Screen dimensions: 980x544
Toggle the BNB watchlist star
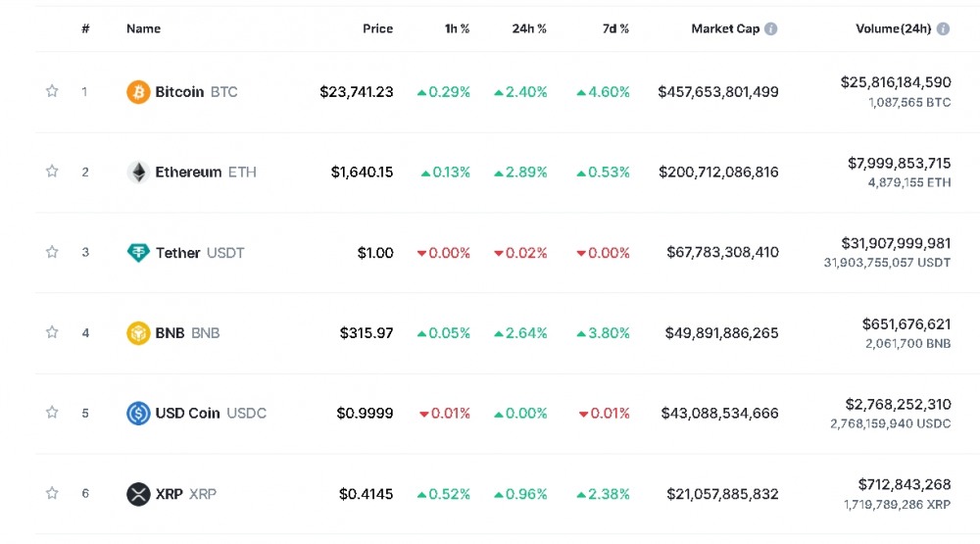coord(52,332)
